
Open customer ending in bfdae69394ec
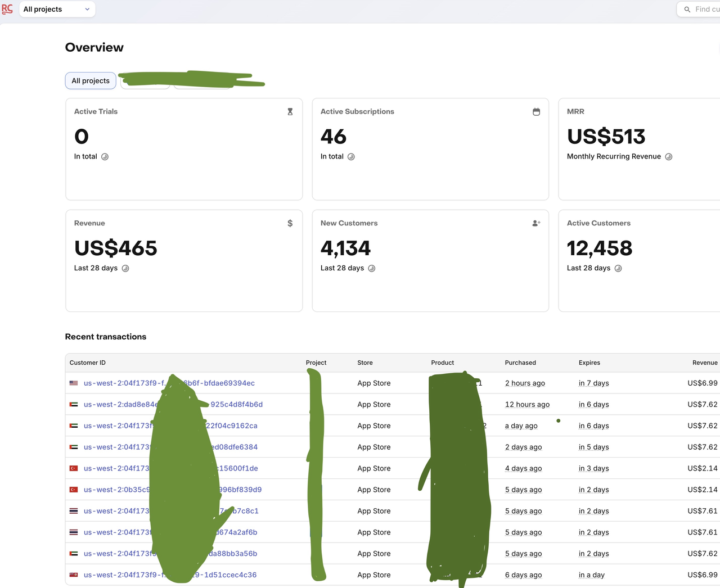(169, 383)
